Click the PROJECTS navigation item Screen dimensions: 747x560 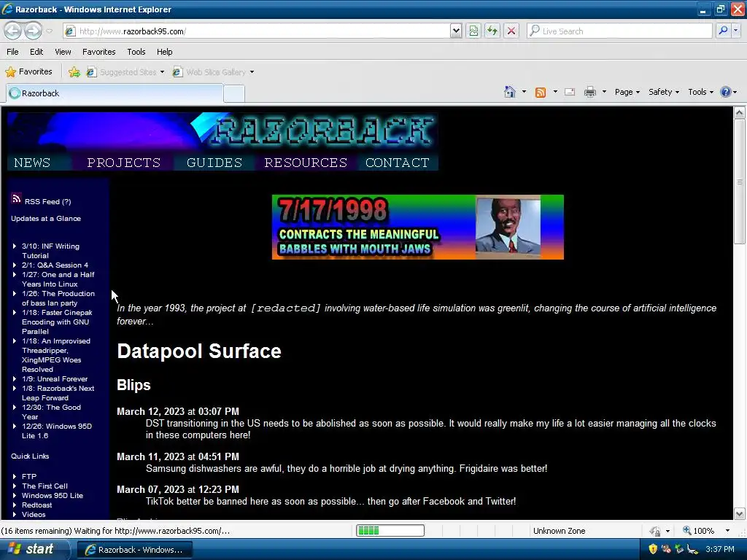coord(124,163)
